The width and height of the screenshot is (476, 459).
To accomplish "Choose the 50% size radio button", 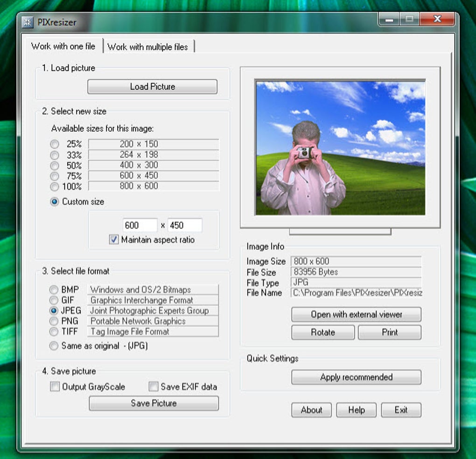I will 55,165.
